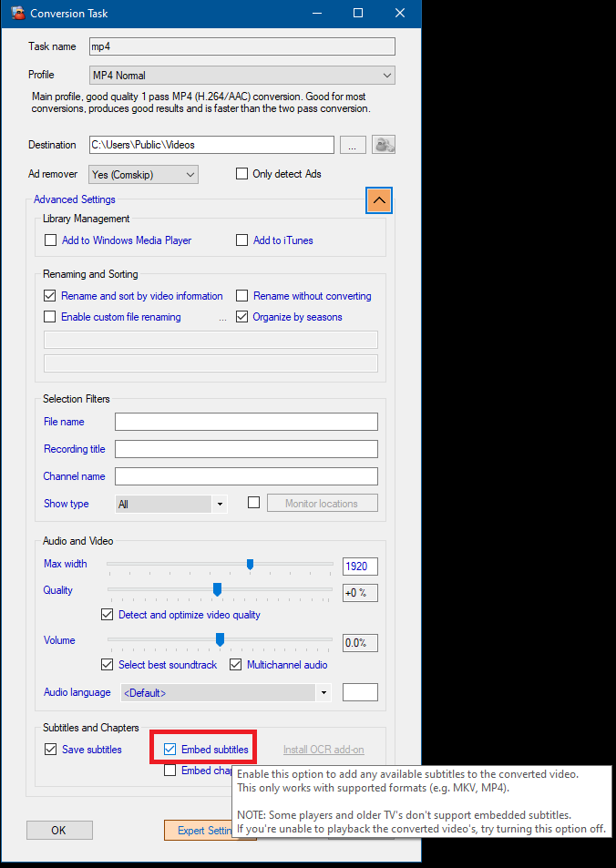Screen dimensions: 616x868
Task: Click the Install OCR add-on link
Action: click(x=323, y=750)
